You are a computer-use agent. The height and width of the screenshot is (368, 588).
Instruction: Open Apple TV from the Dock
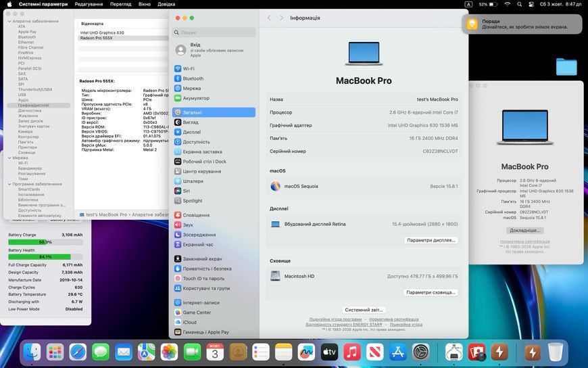[x=329, y=352]
